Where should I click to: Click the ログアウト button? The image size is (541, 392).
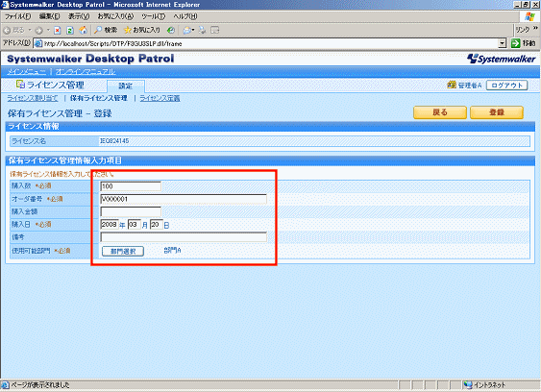pos(506,86)
